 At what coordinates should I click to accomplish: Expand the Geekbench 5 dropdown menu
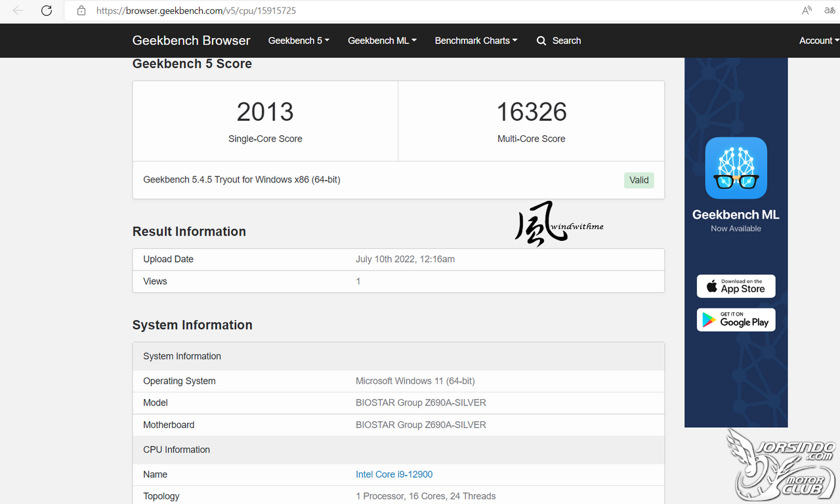click(x=299, y=41)
